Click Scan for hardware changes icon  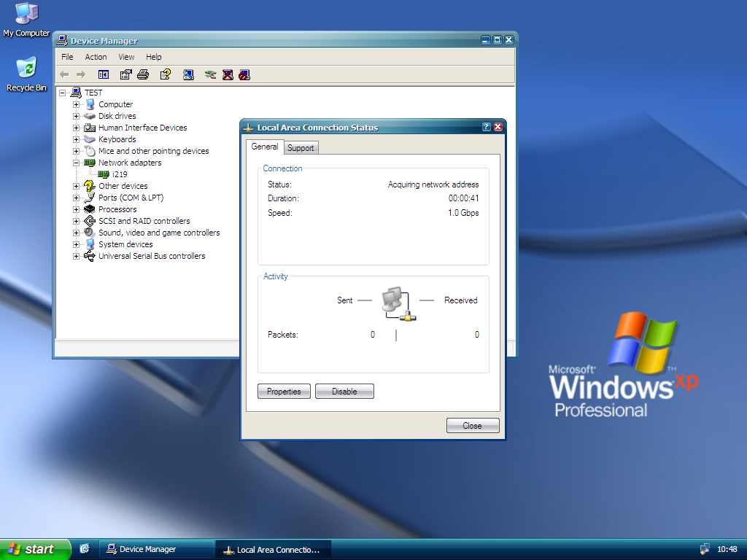coord(189,75)
